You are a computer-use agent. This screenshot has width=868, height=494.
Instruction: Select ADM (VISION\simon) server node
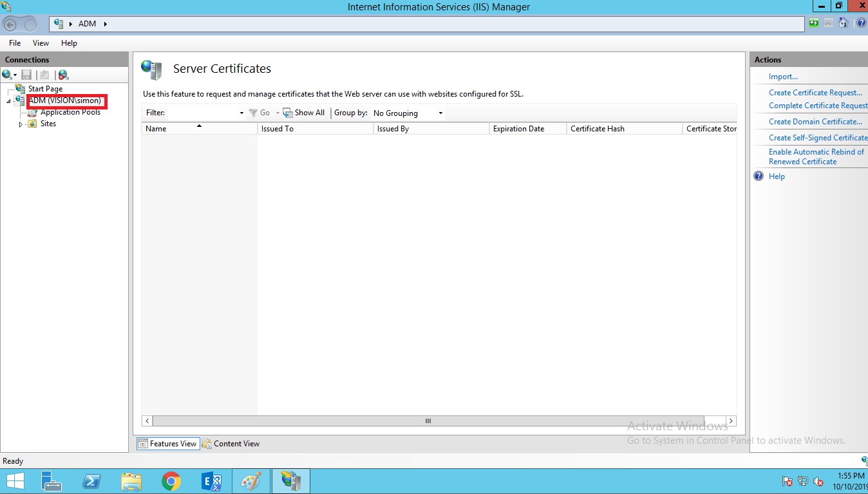(65, 101)
